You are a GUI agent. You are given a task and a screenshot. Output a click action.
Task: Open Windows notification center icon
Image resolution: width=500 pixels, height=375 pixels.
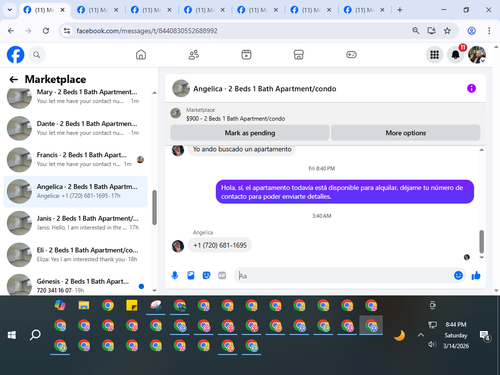pyautogui.click(x=484, y=335)
